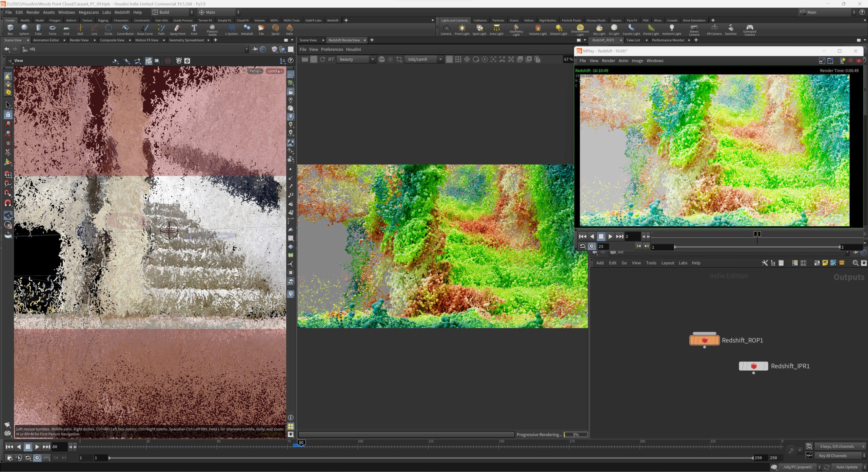Open the Persp viewport menu
868x472 pixels.
pyautogui.click(x=255, y=71)
